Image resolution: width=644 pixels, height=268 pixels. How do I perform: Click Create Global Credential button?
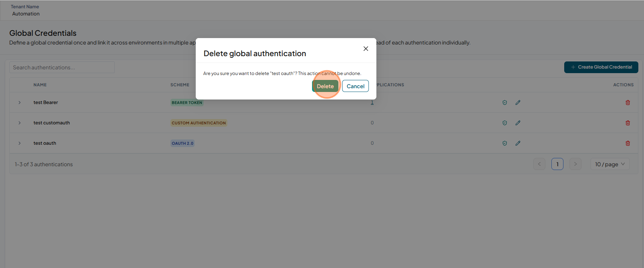(x=601, y=67)
